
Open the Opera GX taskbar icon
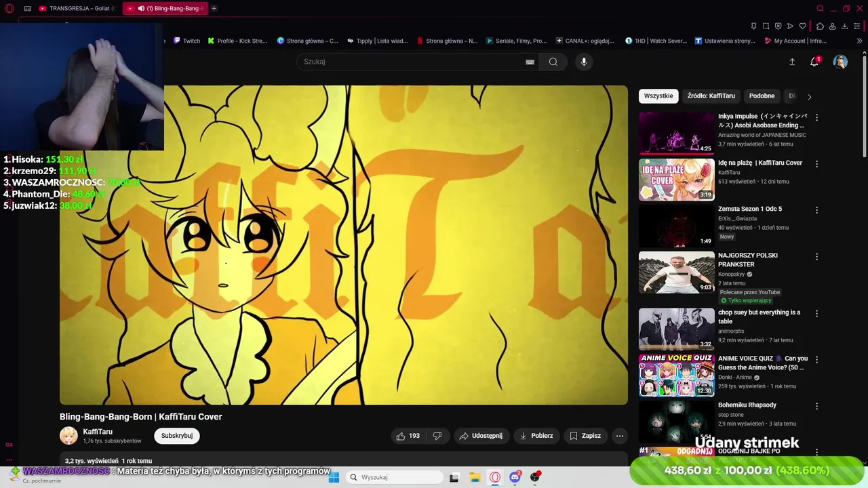tap(496, 477)
